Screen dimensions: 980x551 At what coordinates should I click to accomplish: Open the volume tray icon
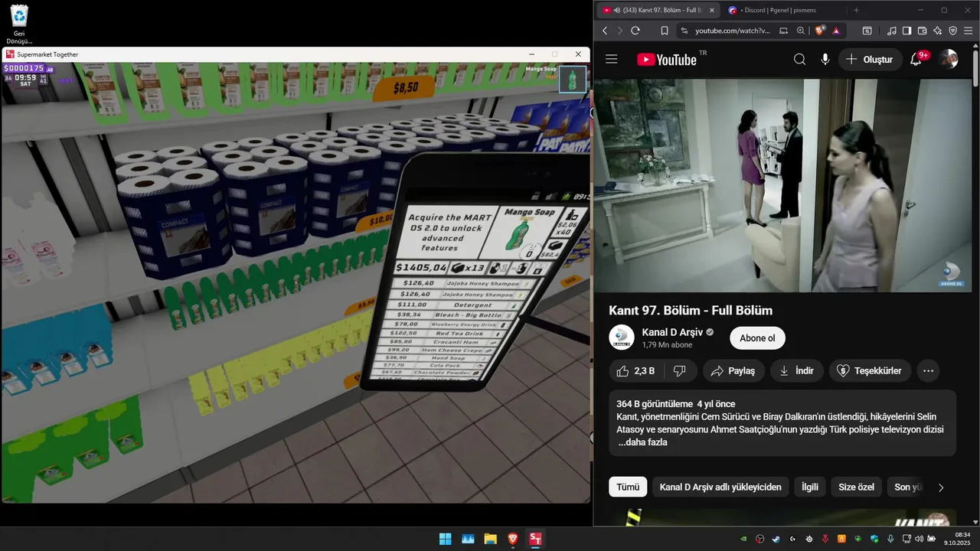(x=919, y=539)
